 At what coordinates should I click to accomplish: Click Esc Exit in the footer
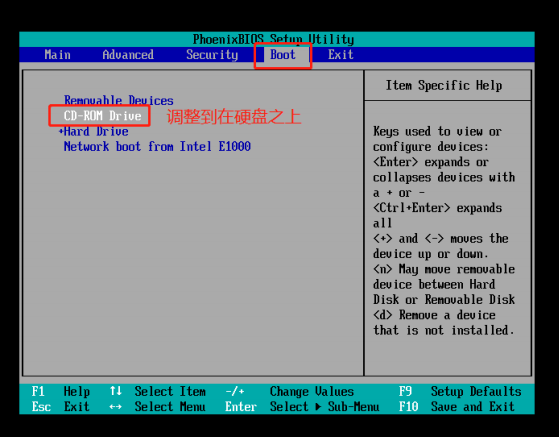pos(61,407)
